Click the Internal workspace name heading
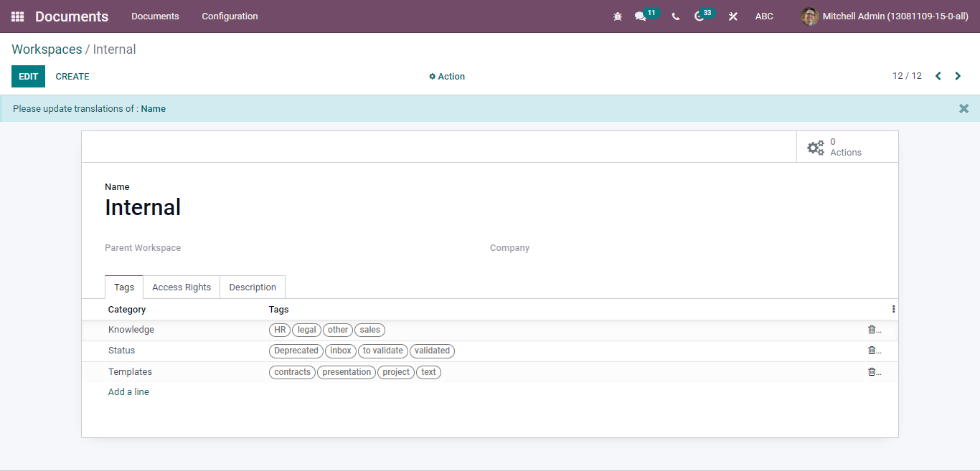The height and width of the screenshot is (471, 980). [x=143, y=207]
